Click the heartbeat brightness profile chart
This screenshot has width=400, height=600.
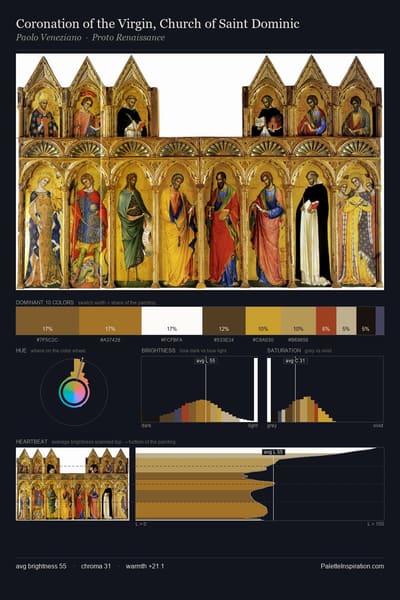pos(260,484)
